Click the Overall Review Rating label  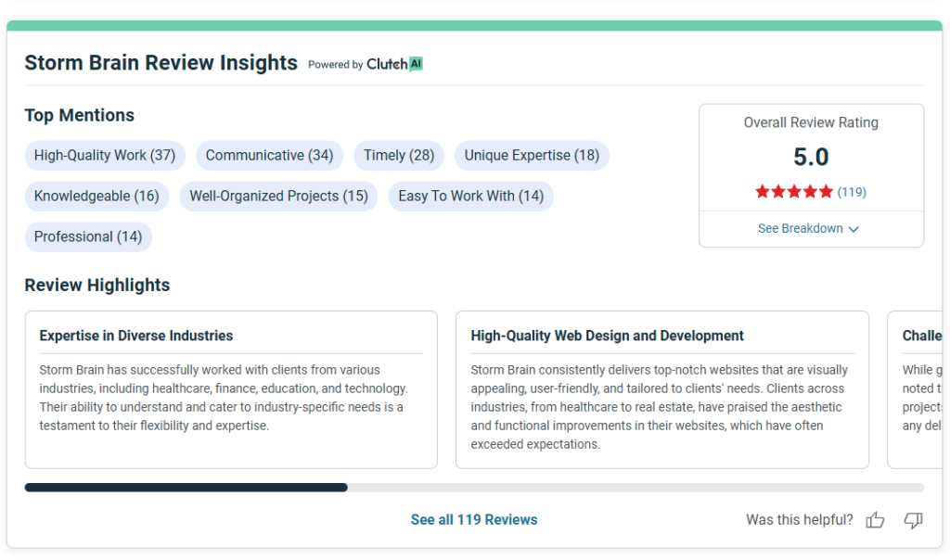(811, 122)
